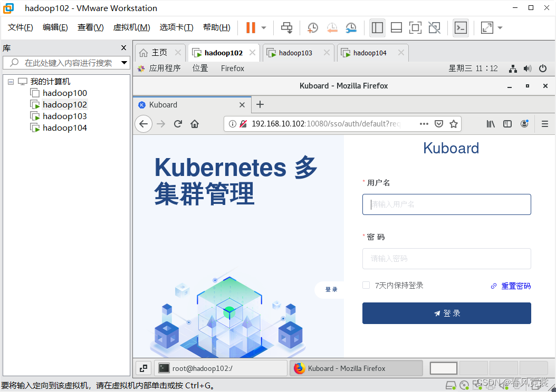This screenshot has height=392, width=556.
Task: Toggle the Firefox sidebars icon
Action: pos(507,124)
